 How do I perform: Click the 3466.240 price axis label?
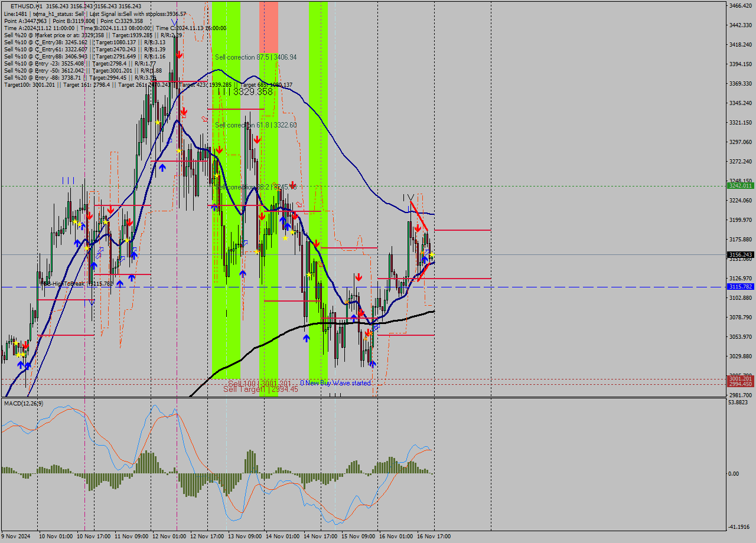click(x=740, y=5)
